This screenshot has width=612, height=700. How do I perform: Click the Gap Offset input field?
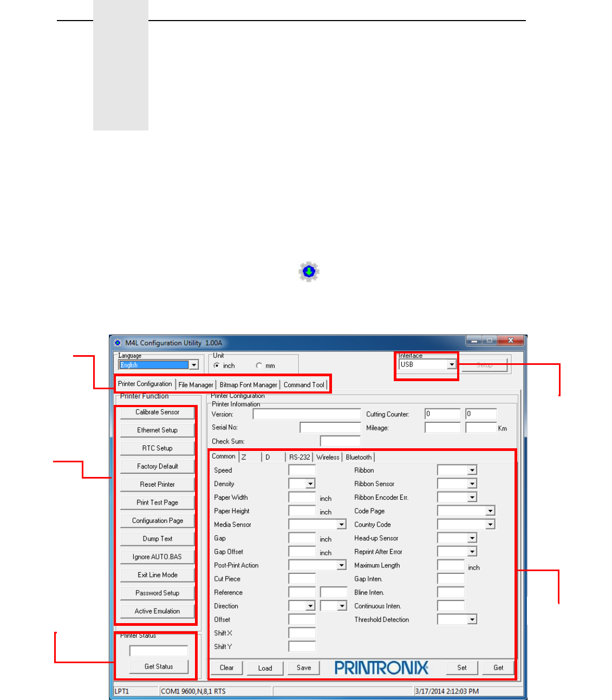[302, 552]
